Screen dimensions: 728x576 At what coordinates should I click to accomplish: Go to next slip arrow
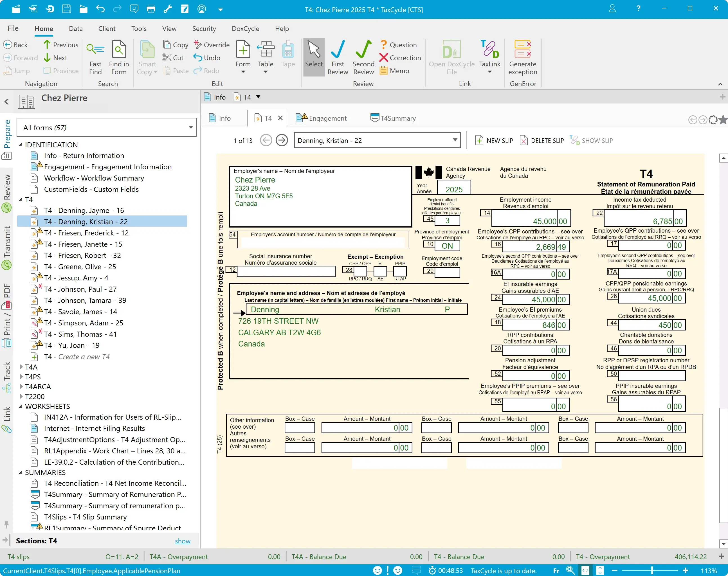click(282, 140)
